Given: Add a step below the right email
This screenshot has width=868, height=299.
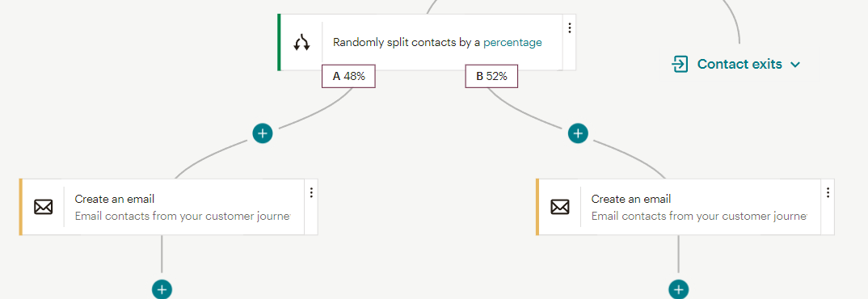Looking at the screenshot, I should click(679, 289).
